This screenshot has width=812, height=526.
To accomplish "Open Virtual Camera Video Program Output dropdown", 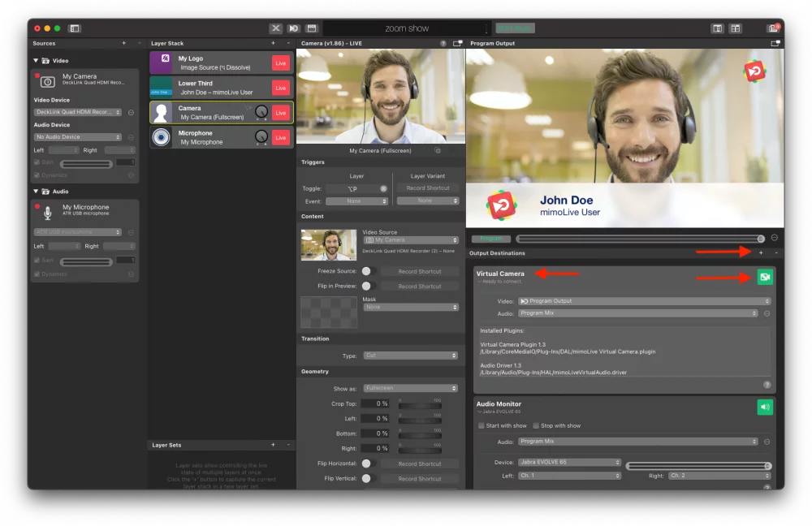I will [644, 301].
